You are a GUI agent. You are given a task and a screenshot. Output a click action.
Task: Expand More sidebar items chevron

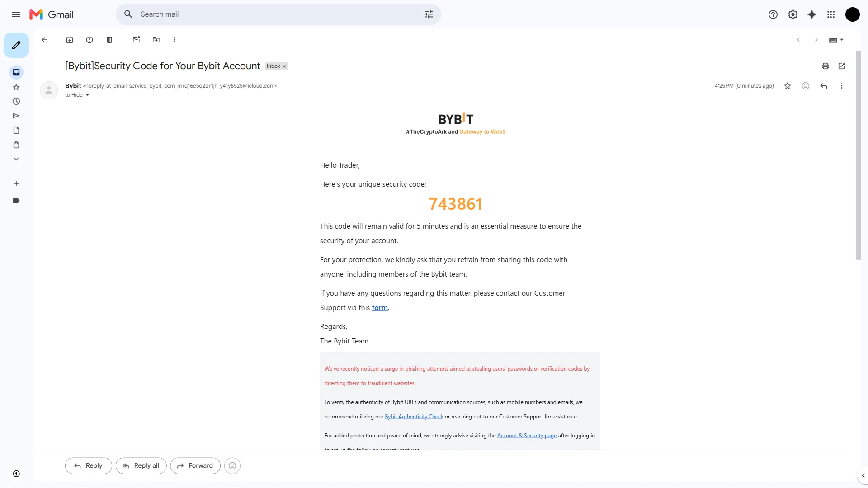(x=16, y=159)
